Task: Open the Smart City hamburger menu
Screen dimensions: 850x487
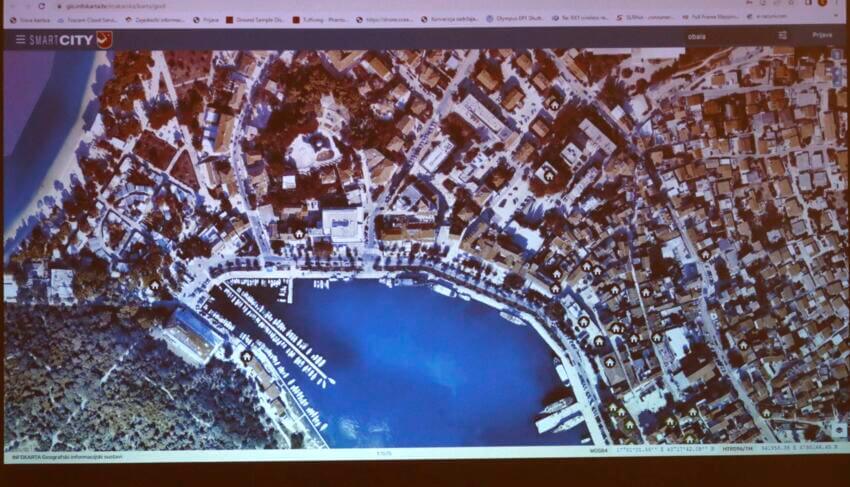Action: pos(21,40)
